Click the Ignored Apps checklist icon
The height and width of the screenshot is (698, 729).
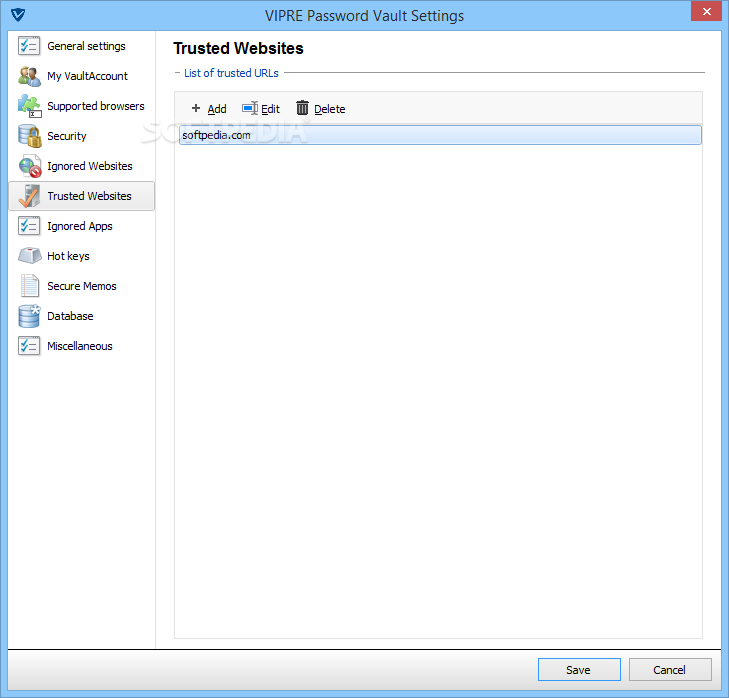click(x=29, y=226)
